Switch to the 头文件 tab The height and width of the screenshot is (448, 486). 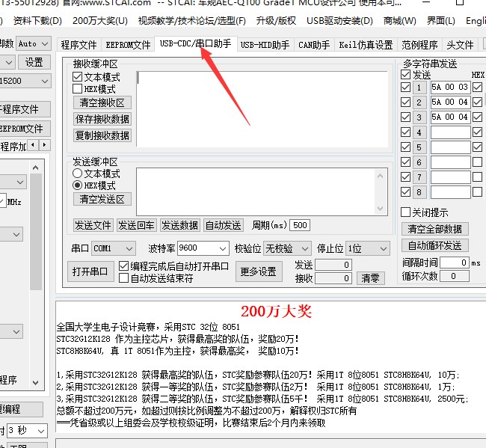460,45
